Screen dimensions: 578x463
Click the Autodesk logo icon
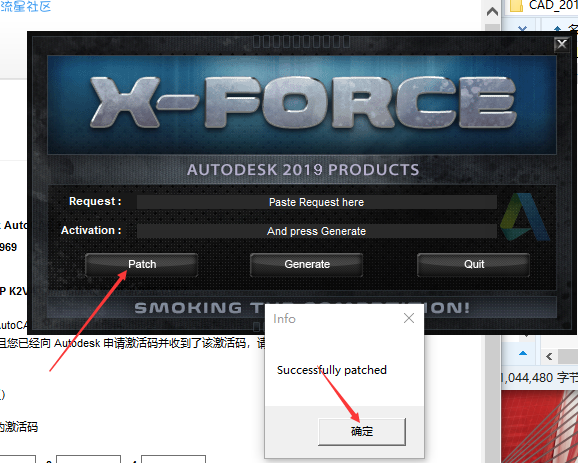[525, 217]
